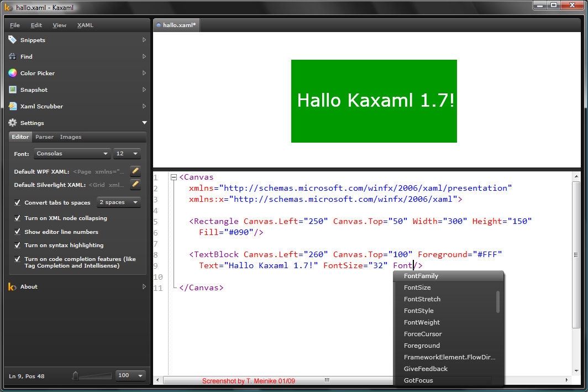Open the 2 spaces tab-width dropdown
Screen dimensions: 588x392
click(x=118, y=202)
